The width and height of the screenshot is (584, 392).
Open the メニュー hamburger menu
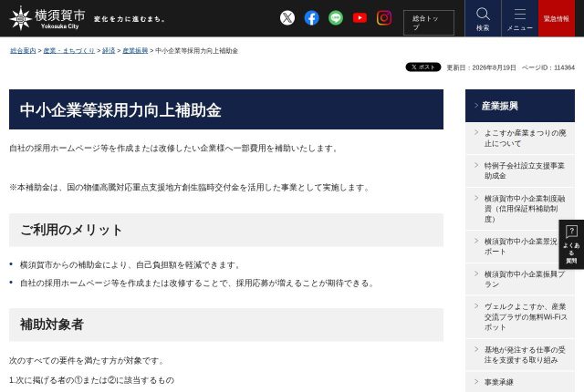click(x=519, y=18)
